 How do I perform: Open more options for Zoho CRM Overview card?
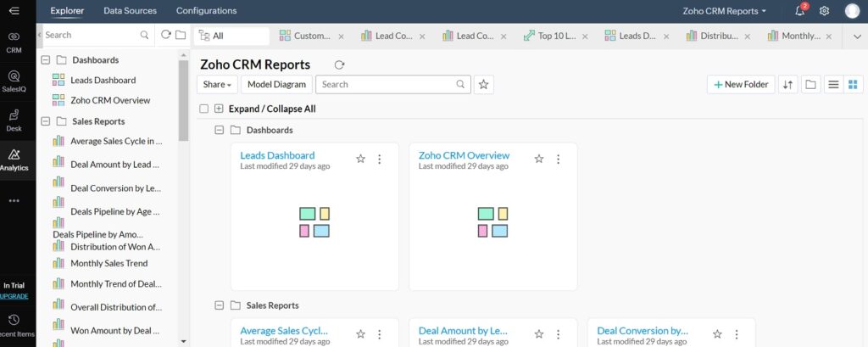(x=558, y=160)
